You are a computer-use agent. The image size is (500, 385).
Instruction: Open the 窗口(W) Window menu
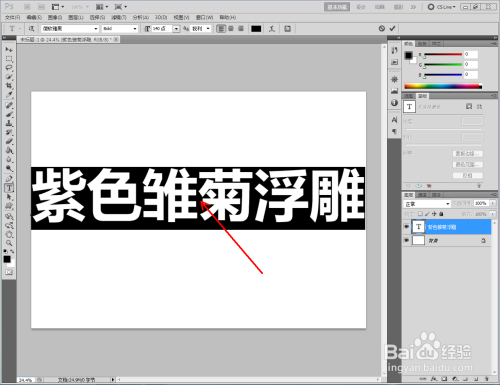click(204, 17)
